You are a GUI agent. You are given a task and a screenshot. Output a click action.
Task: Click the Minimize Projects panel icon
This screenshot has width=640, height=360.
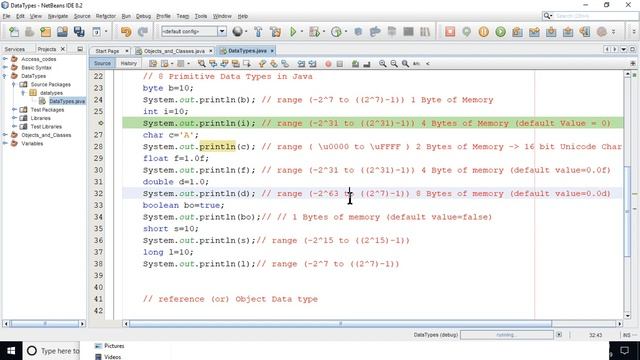tap(80, 49)
